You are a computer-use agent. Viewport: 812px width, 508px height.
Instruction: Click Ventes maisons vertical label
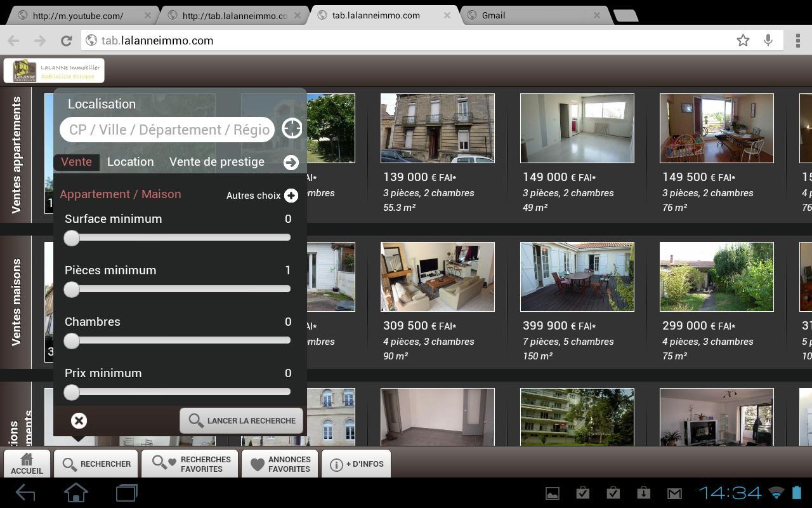click(x=16, y=302)
